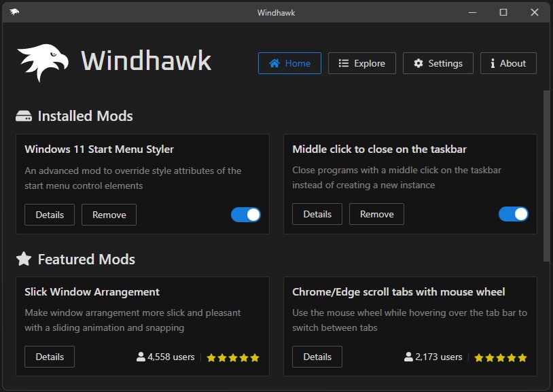This screenshot has width=553, height=392.
Task: Click users icon beside 4,558 users
Action: (141, 357)
